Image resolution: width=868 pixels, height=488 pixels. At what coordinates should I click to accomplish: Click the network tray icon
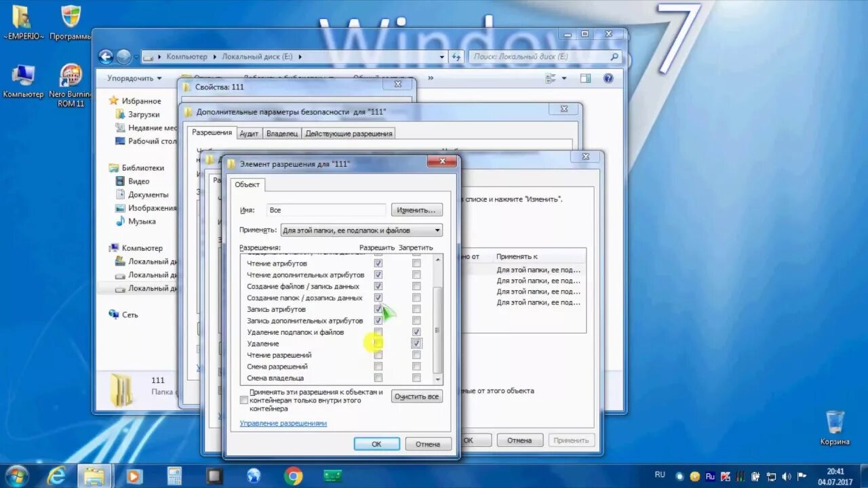coord(771,476)
